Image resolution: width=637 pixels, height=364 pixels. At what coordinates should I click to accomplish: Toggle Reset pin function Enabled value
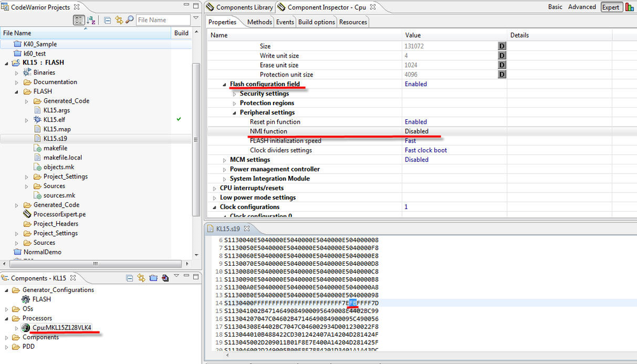point(416,122)
